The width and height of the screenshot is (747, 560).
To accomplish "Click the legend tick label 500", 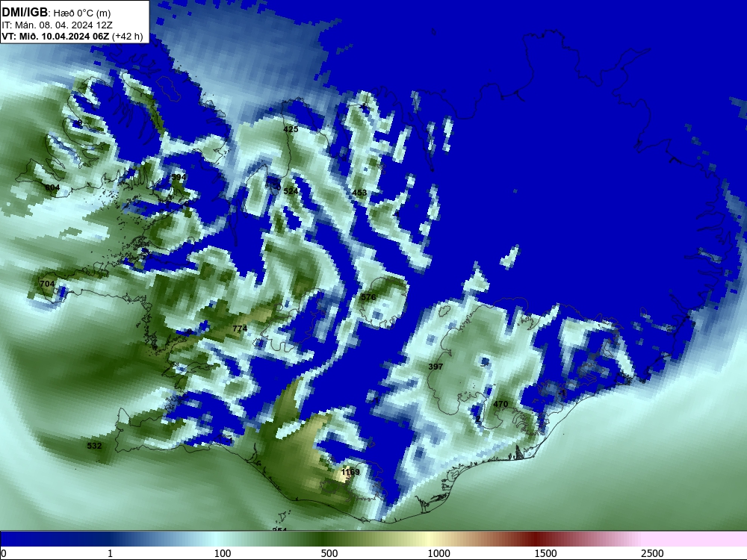I will pos(329,553).
